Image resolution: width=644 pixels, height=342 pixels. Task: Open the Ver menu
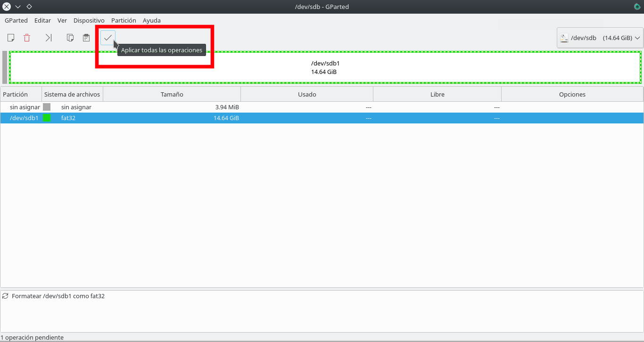62,21
